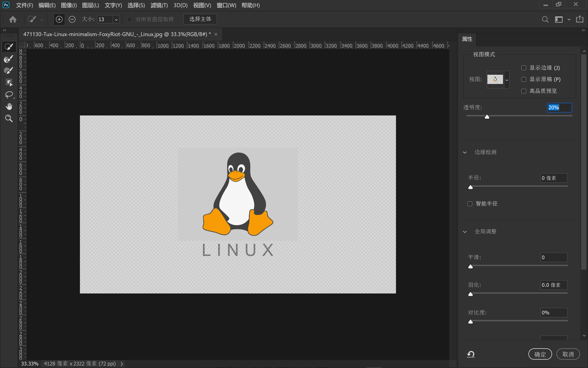
Task: Open the workspace switcher dropdown arrow
Action: [569, 20]
